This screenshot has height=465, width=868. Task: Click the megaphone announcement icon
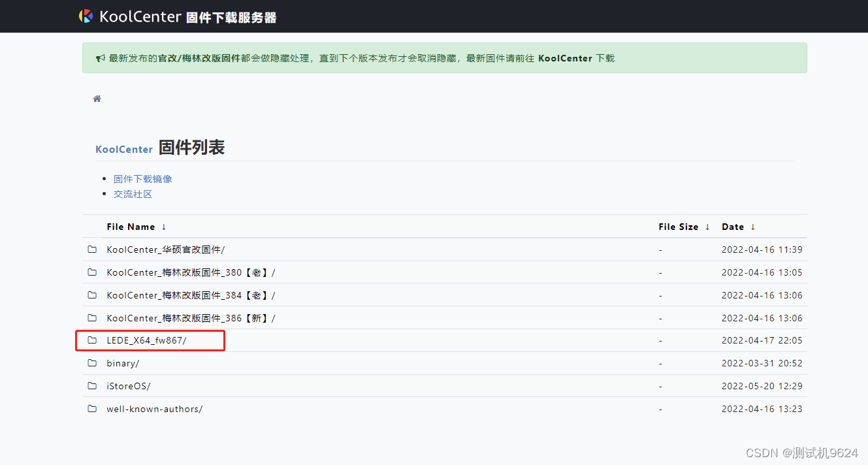click(101, 59)
